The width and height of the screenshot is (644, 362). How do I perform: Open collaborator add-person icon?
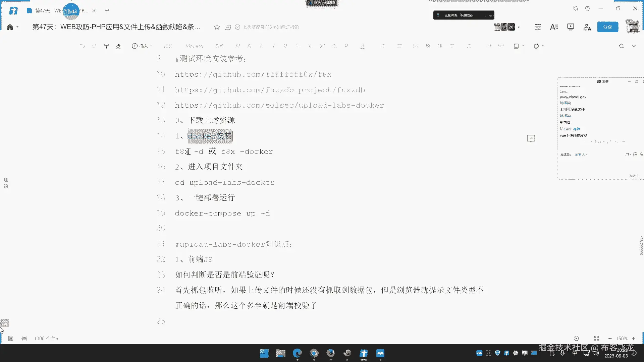click(x=587, y=27)
